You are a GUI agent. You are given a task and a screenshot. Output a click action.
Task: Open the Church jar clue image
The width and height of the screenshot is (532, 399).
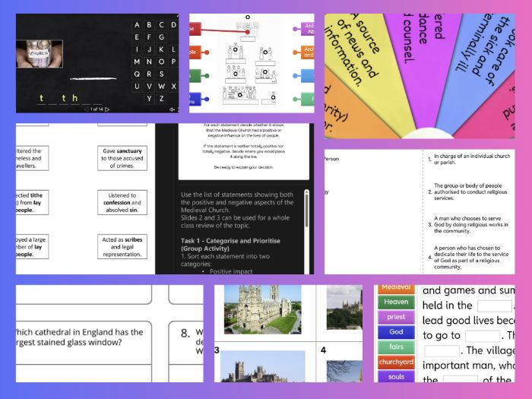[40, 54]
